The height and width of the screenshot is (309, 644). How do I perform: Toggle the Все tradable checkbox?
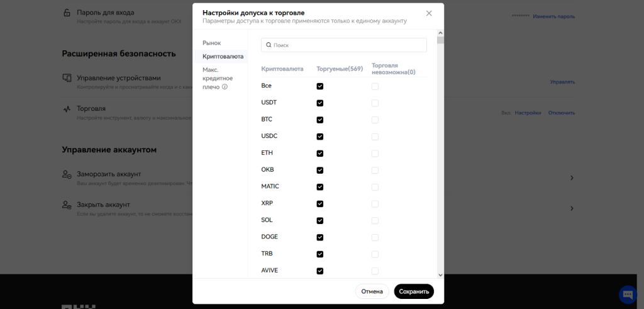click(320, 86)
